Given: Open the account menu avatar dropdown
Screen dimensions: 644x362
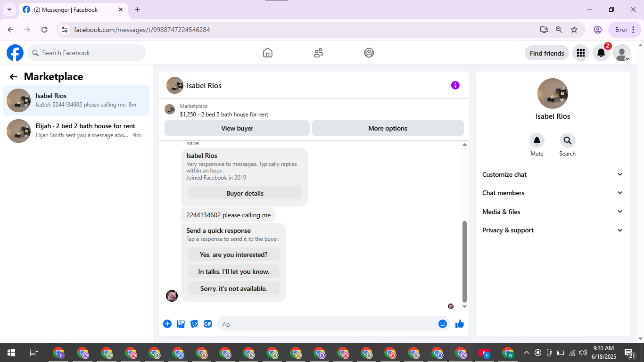Looking at the screenshot, I should pyautogui.click(x=622, y=53).
